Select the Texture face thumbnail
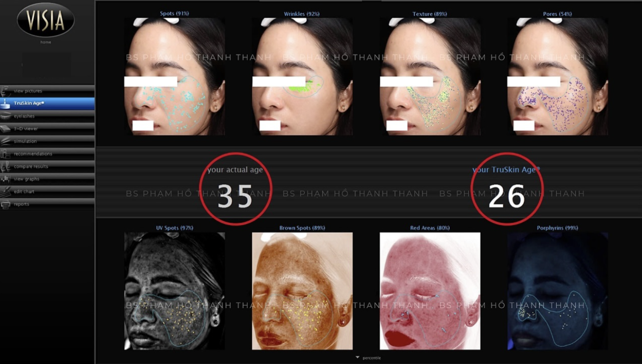 (430, 76)
